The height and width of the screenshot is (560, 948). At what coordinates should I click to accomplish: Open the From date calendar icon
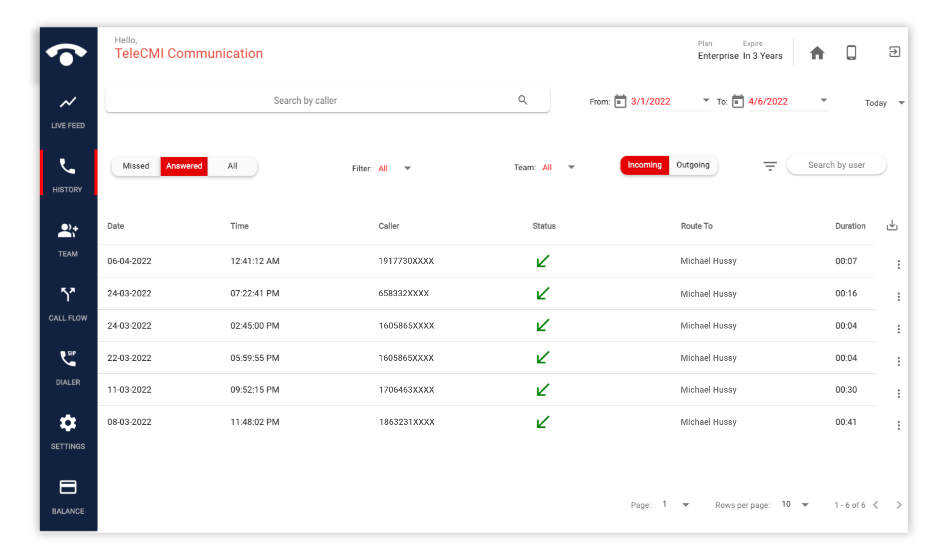(620, 101)
